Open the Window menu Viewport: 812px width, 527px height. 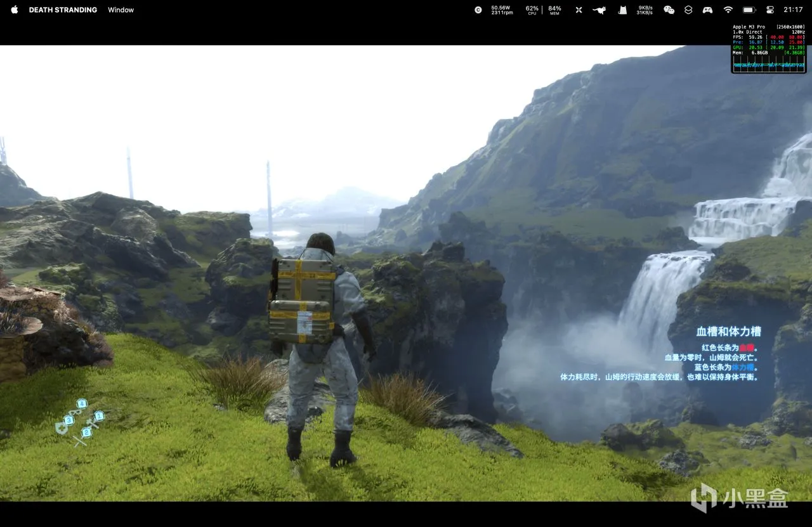(x=121, y=10)
